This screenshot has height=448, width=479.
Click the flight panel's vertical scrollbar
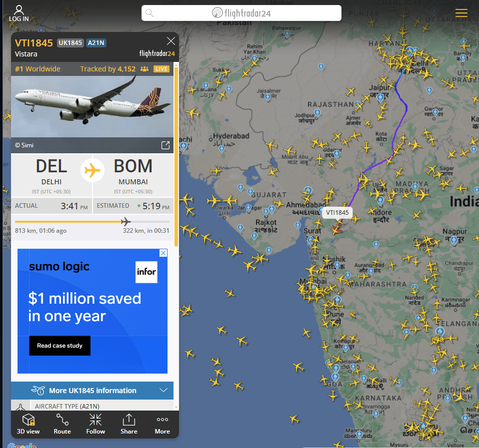[176, 155]
